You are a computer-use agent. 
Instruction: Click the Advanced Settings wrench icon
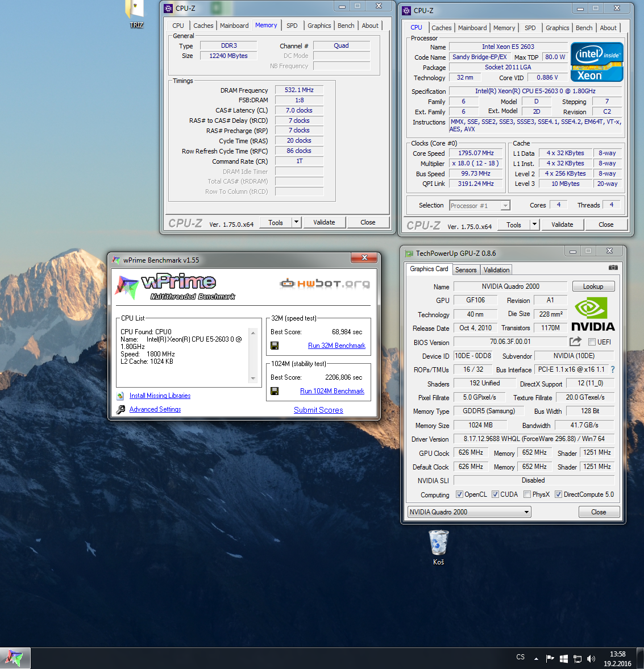click(x=121, y=409)
